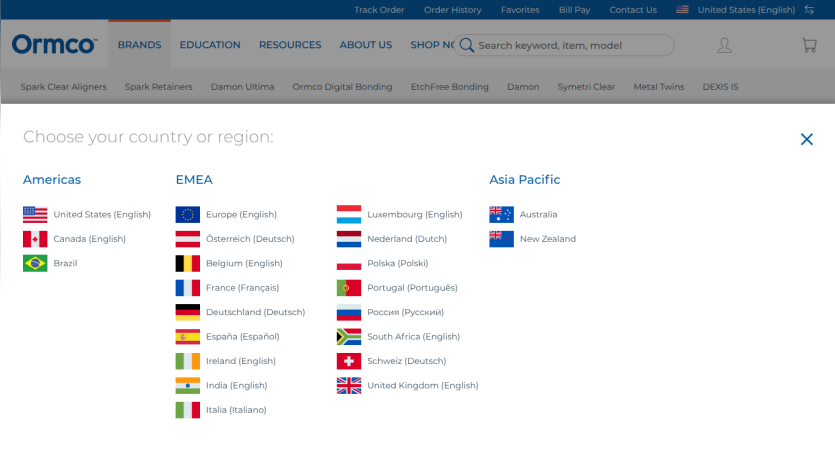This screenshot has width=835, height=469.
Task: Open the EDUCATION menu
Action: [x=210, y=45]
